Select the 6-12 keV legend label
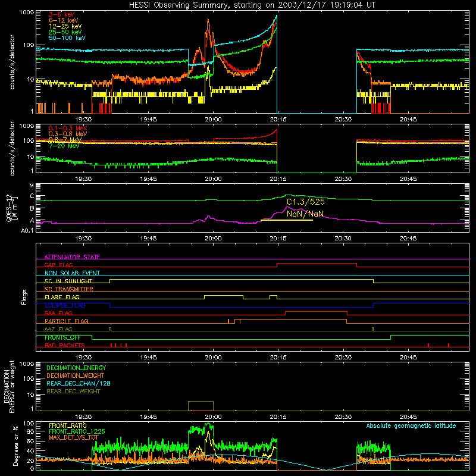The height and width of the screenshot is (476, 476). click(x=64, y=20)
